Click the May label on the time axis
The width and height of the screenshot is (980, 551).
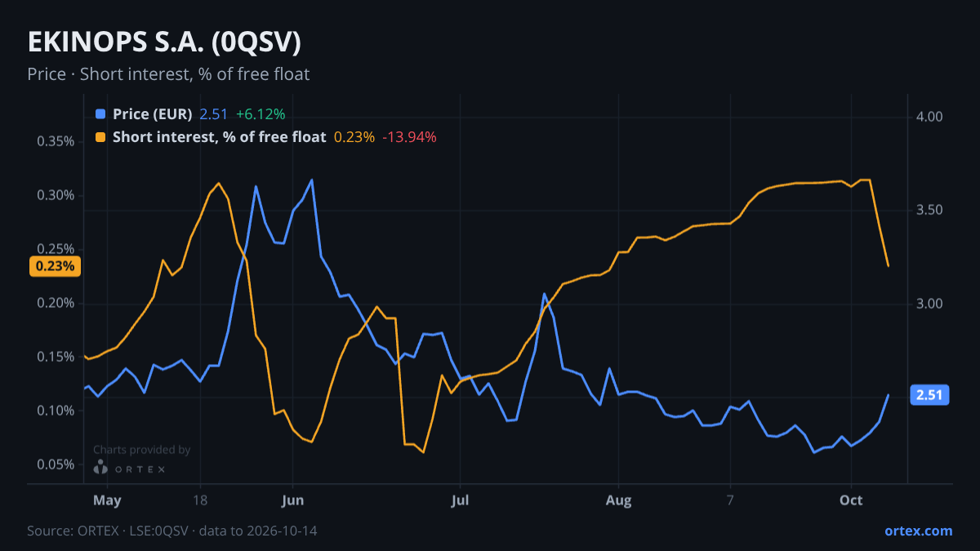[107, 500]
